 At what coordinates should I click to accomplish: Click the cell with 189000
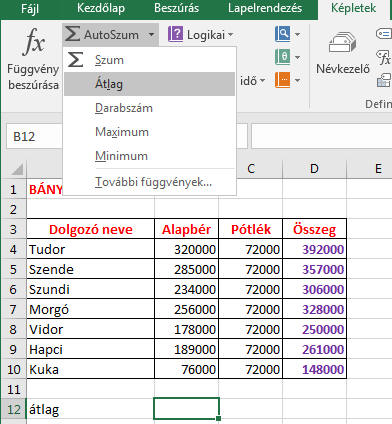click(x=186, y=349)
